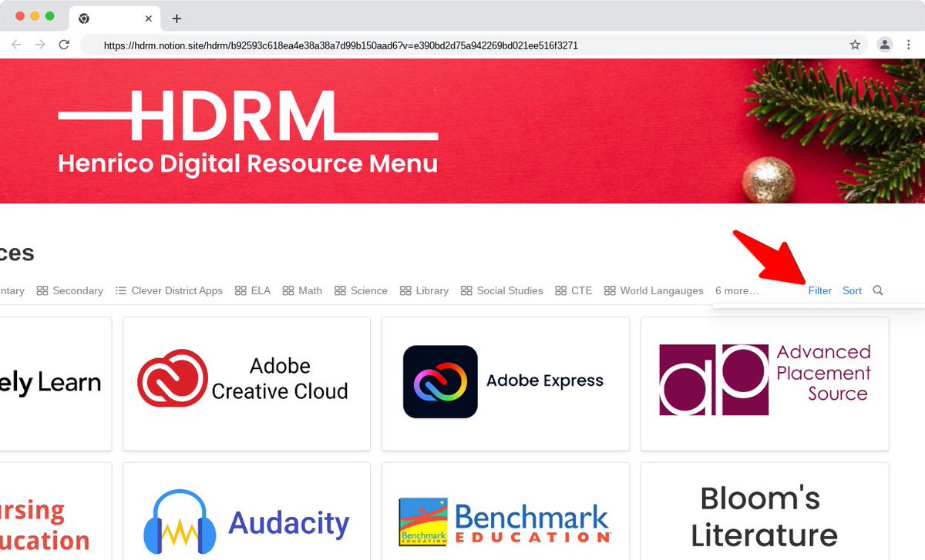Switch to the Secondary view tab

click(x=69, y=290)
